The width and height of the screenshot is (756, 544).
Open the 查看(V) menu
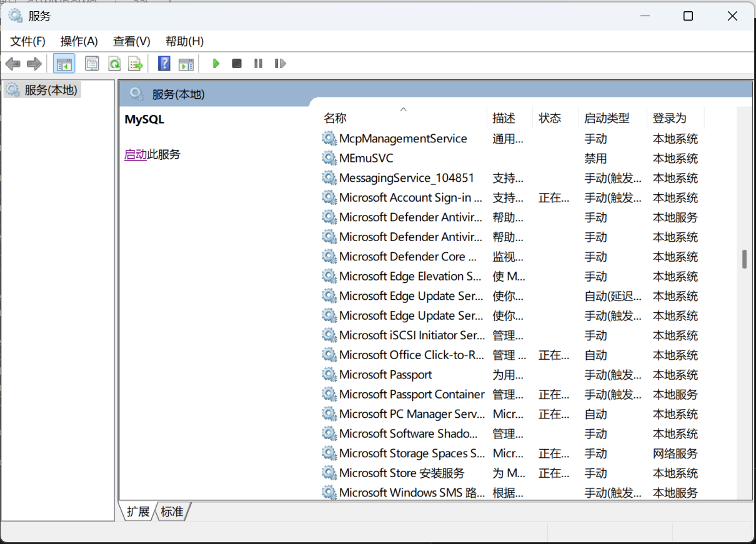131,41
